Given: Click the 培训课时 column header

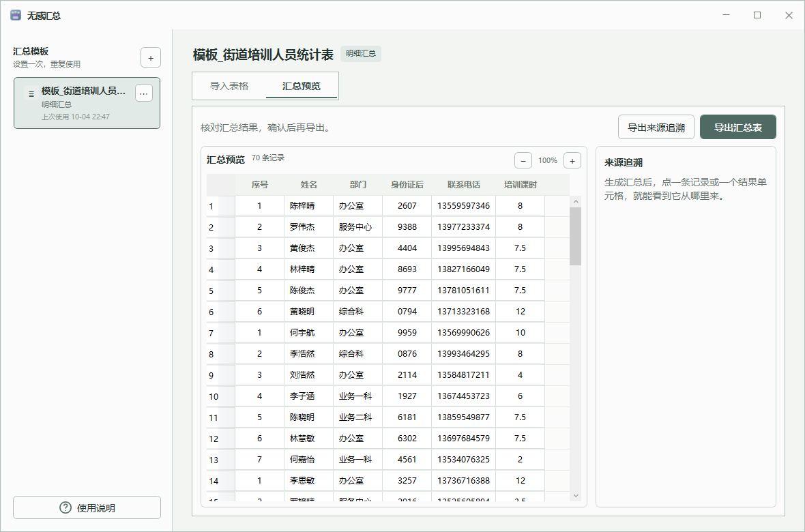Looking at the screenshot, I should [520, 185].
